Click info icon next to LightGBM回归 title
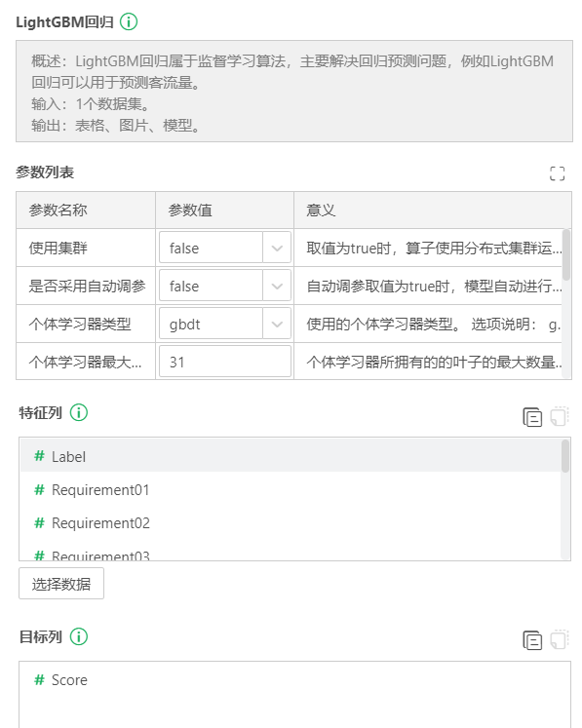The image size is (582, 728). [129, 21]
